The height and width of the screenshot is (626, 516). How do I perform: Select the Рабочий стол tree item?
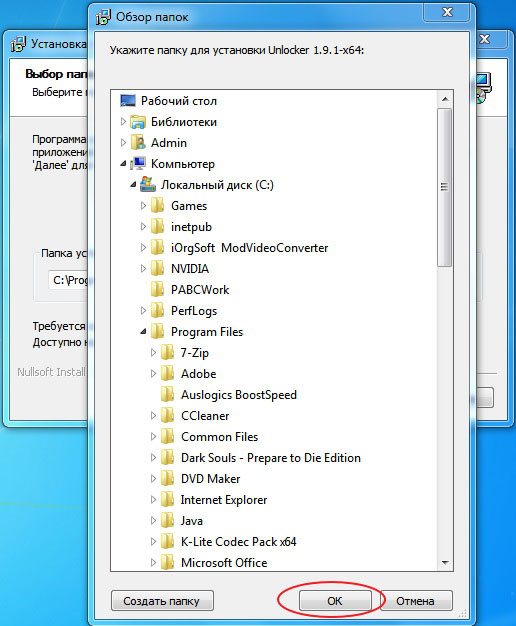pos(179,101)
